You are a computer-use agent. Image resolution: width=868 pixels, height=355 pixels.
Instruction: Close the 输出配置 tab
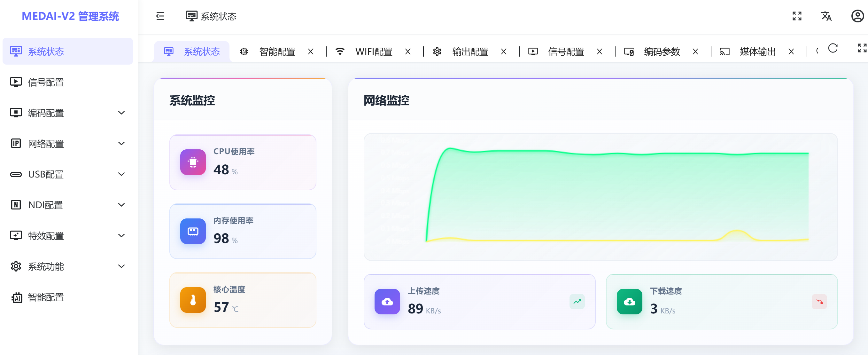click(x=503, y=51)
